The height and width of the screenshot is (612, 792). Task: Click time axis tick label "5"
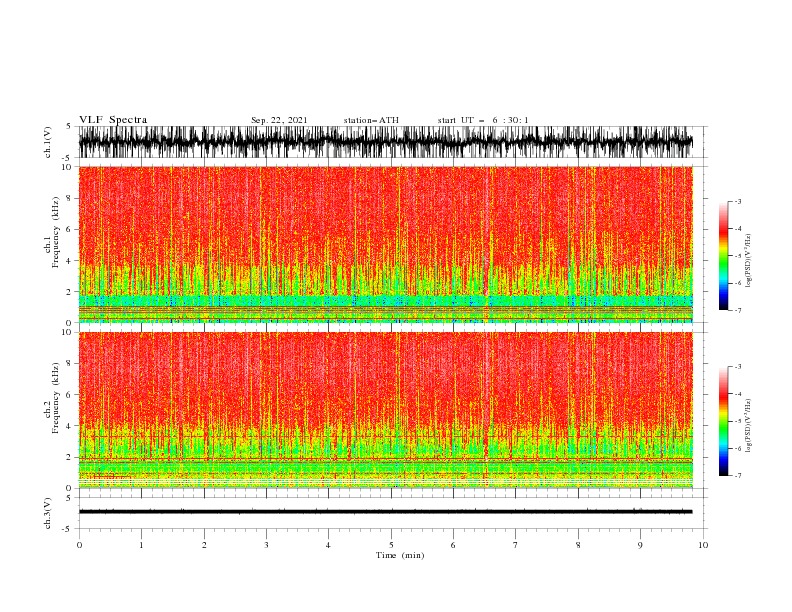(391, 545)
